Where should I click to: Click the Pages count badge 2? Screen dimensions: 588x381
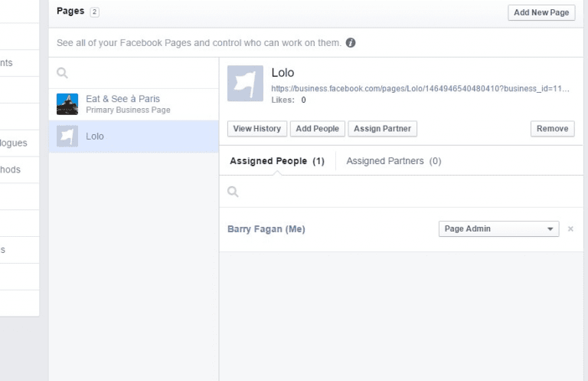[94, 12]
